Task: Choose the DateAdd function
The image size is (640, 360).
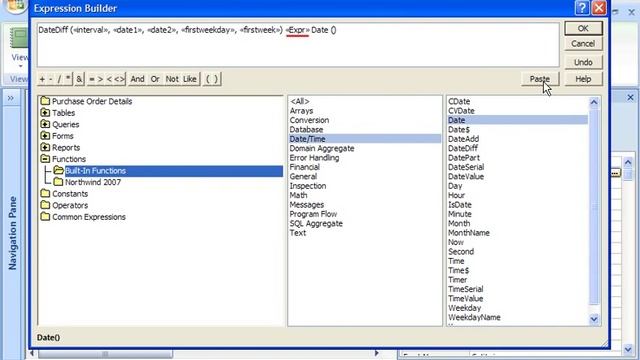Action: pos(463,139)
